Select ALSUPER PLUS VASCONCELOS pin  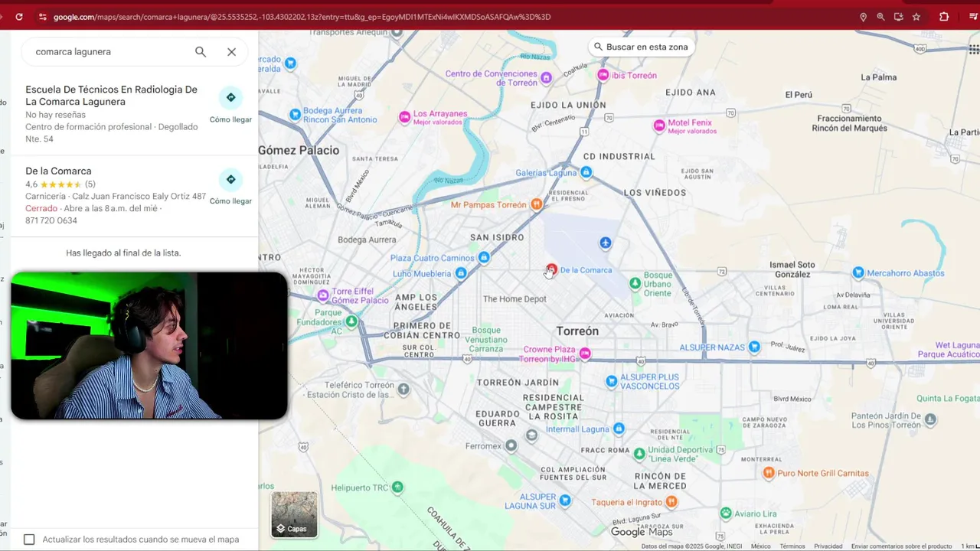click(611, 381)
